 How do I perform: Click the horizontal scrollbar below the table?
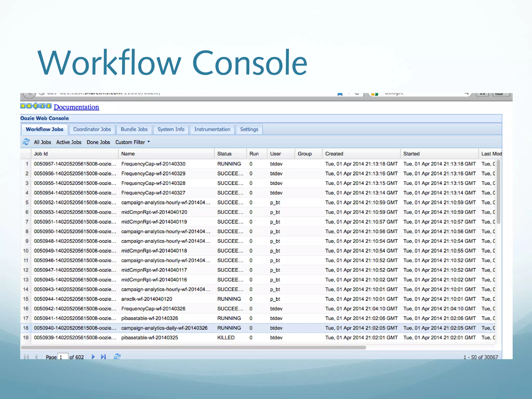[x=193, y=348]
